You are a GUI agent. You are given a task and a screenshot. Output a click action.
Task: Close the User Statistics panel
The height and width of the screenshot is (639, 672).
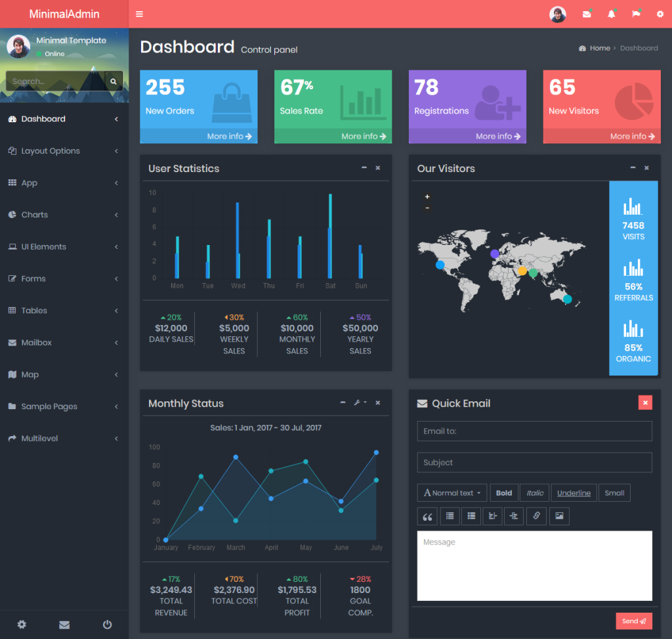(377, 167)
